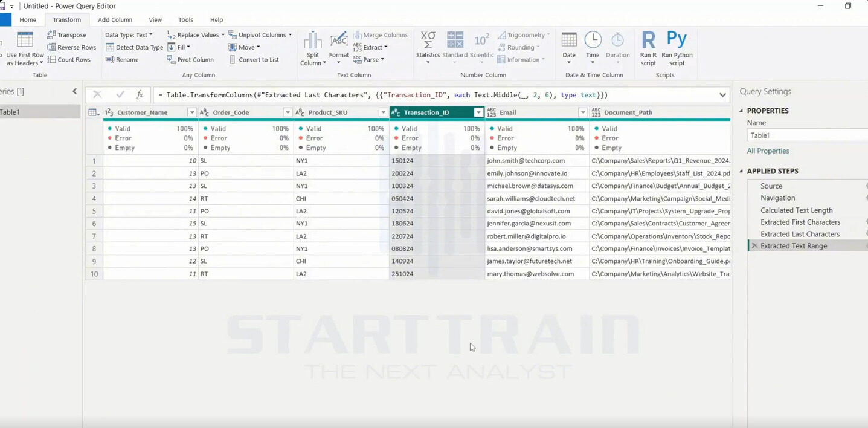
Task: Select row number 10
Action: [x=94, y=274]
